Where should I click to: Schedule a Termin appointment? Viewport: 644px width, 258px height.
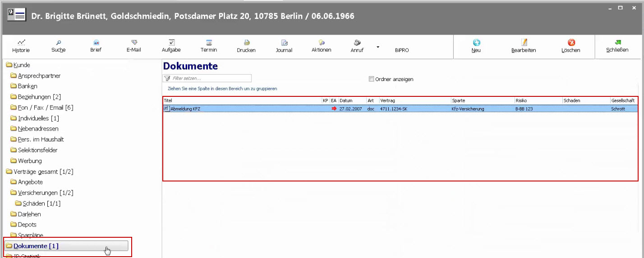click(x=209, y=42)
